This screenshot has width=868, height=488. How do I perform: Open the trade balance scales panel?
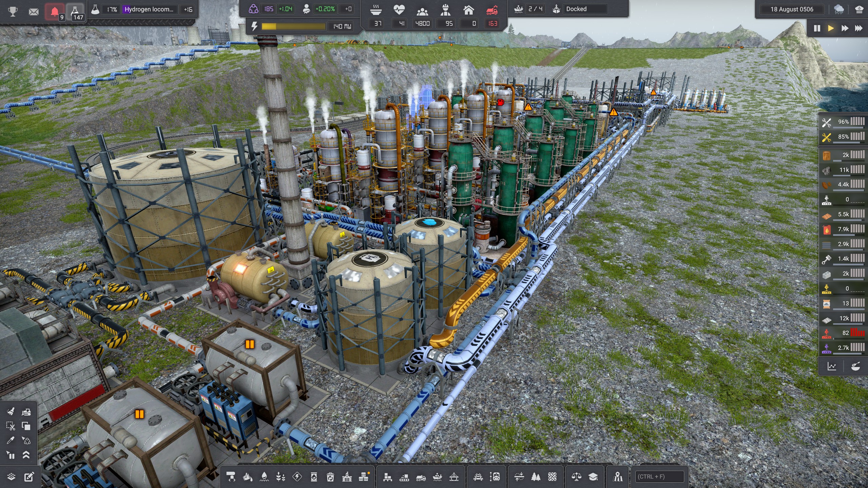[x=576, y=477]
